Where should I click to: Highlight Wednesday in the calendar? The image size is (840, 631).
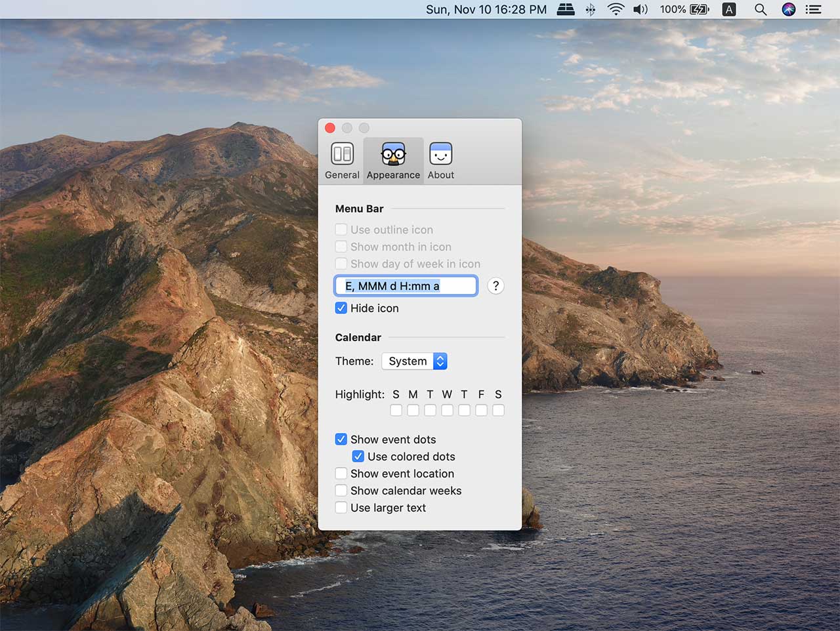point(447,410)
